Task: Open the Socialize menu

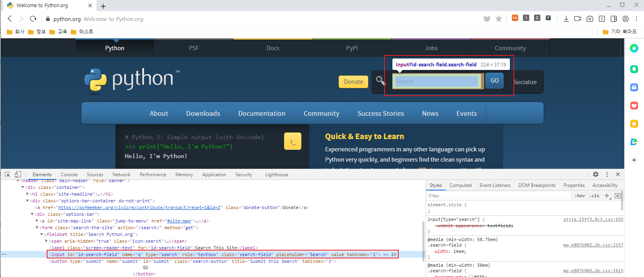Action: pos(525,82)
